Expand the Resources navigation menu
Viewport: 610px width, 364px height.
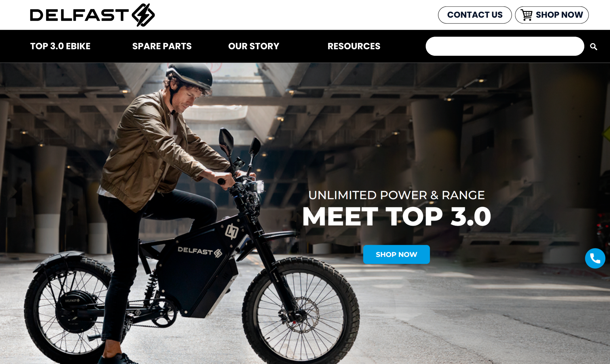pos(354,46)
